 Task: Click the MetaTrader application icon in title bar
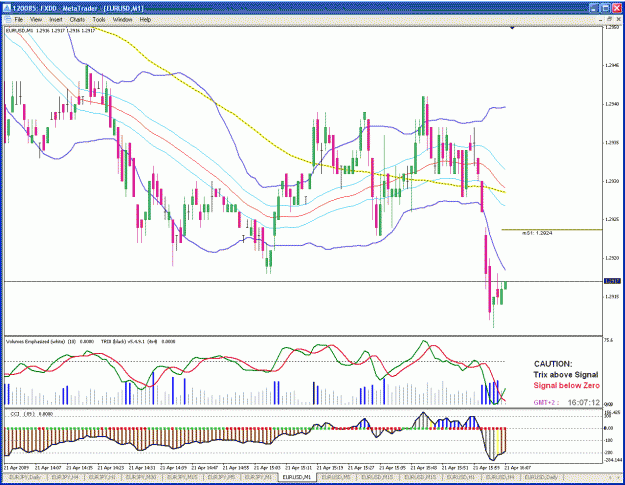(7, 8)
